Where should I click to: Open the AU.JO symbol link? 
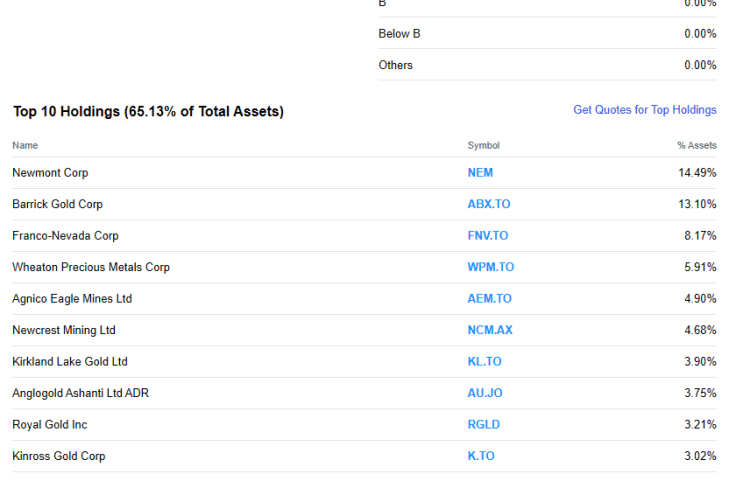tap(484, 393)
